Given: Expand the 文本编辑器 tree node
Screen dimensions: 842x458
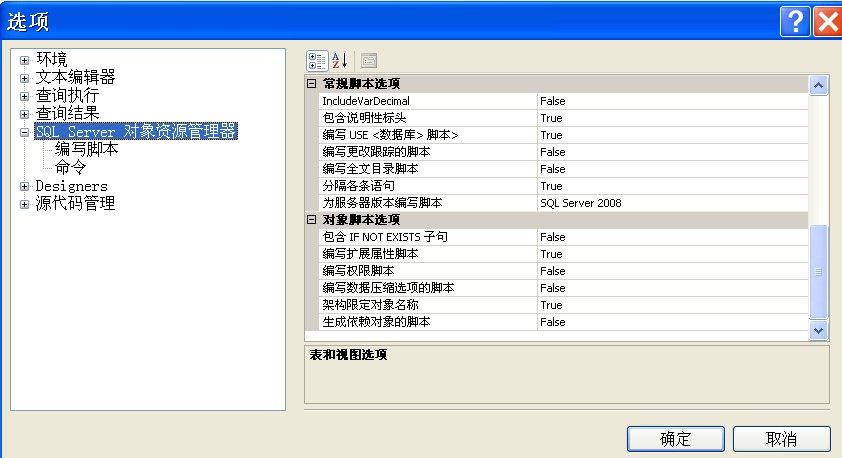Looking at the screenshot, I should [x=24, y=78].
